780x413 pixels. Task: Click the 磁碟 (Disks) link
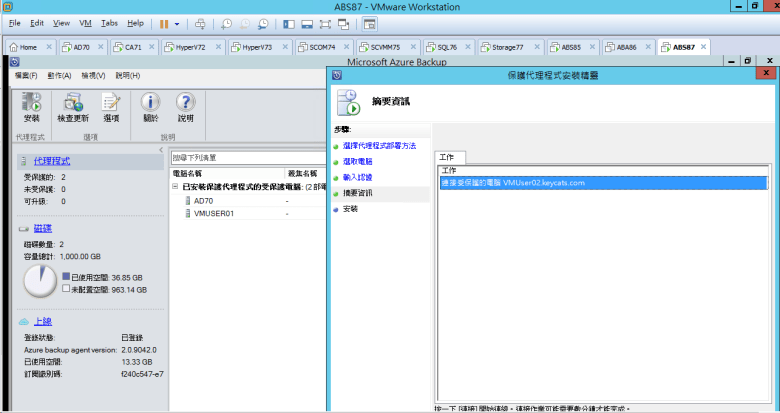pos(42,228)
